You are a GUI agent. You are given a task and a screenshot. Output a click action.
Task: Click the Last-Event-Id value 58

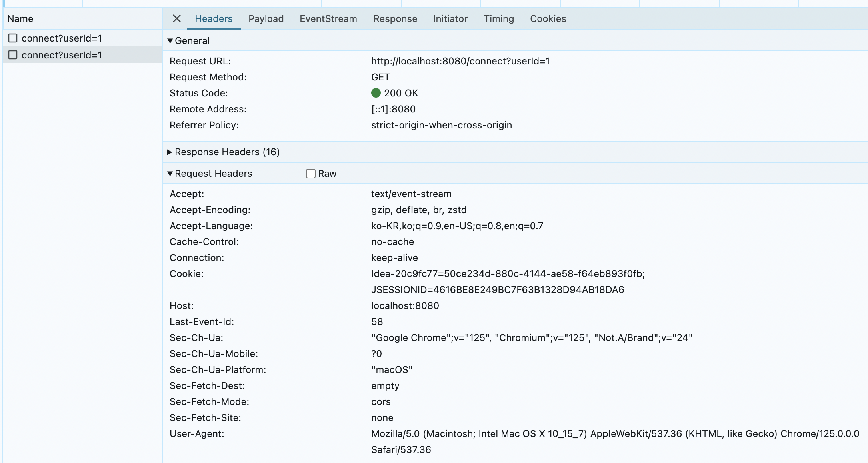click(377, 322)
